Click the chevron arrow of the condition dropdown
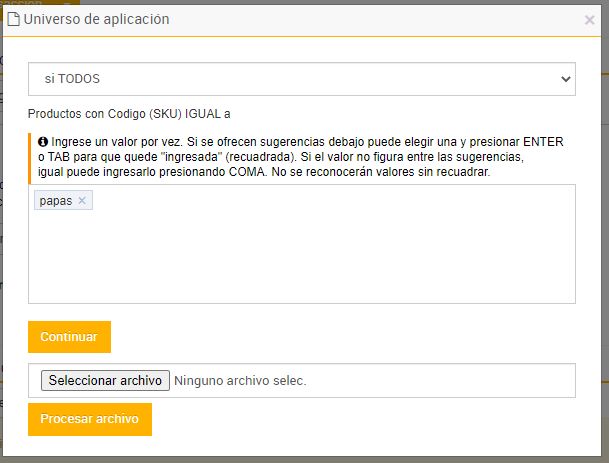Screen dimensions: 609x463 (x=566, y=78)
